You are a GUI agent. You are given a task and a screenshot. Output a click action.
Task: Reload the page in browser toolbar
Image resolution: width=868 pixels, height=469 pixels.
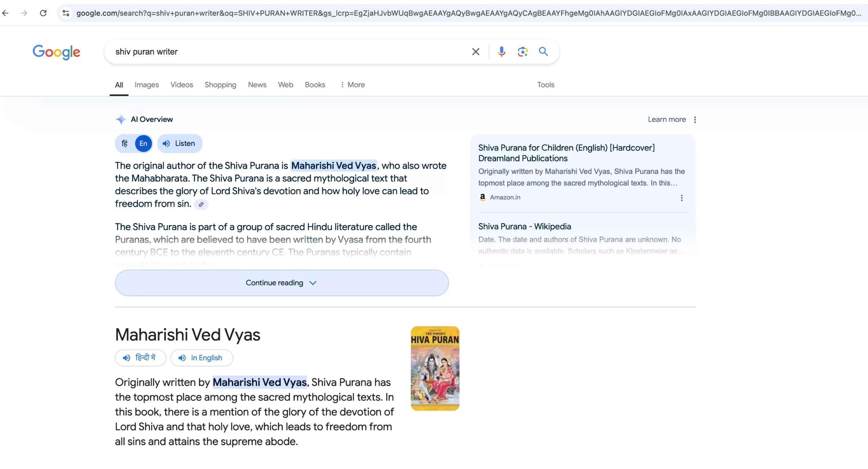pyautogui.click(x=43, y=13)
